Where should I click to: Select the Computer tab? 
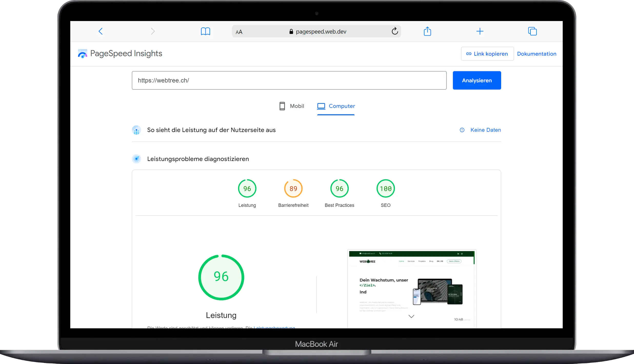click(x=336, y=106)
